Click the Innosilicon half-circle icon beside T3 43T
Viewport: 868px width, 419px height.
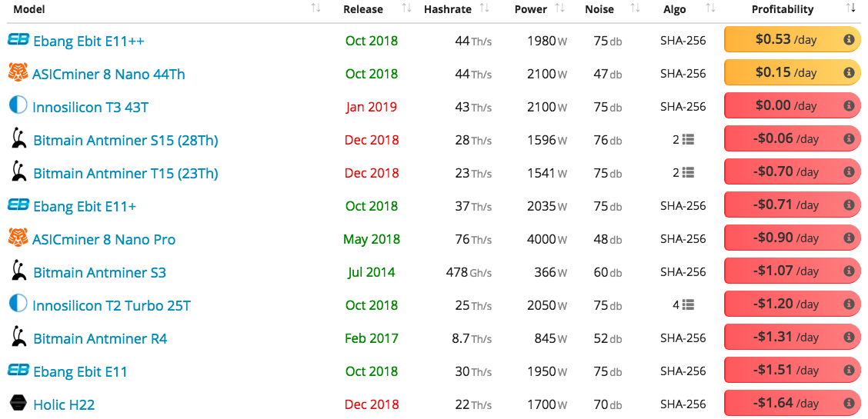pos(18,105)
